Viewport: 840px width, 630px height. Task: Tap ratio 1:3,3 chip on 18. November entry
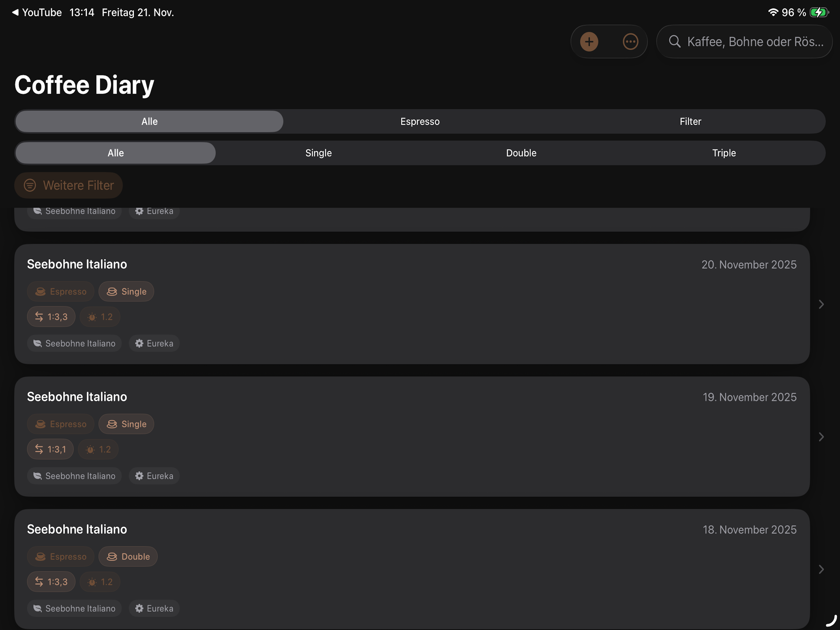point(51,582)
